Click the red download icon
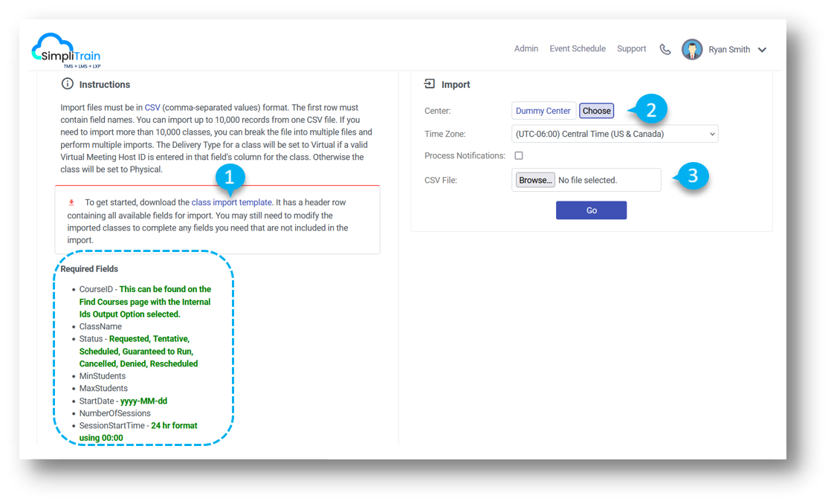The width and height of the screenshot is (831, 504). 72,202
